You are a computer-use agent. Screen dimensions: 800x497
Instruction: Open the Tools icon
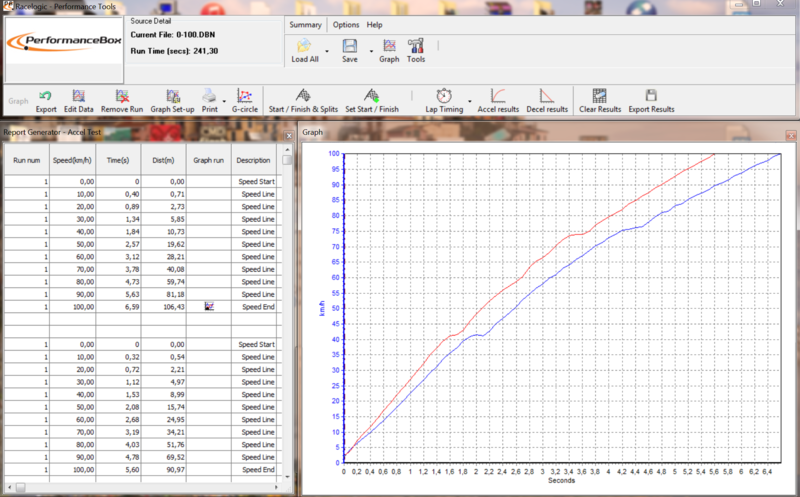click(416, 46)
